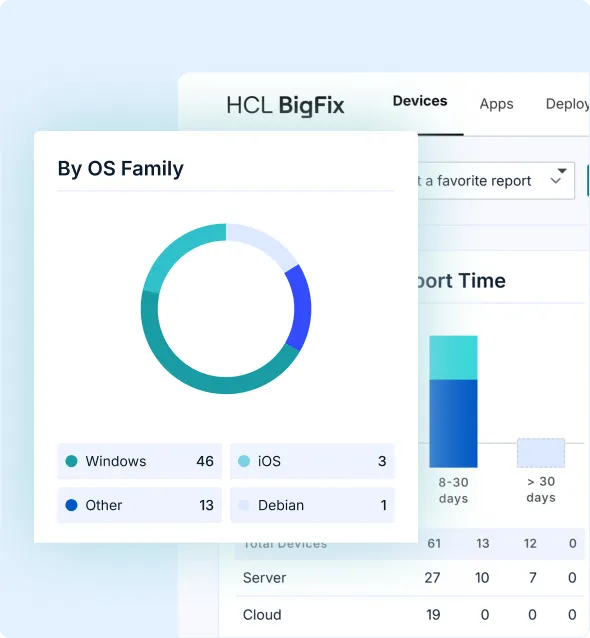590x638 pixels.
Task: Select the Other legend entry
Action: 140,505
